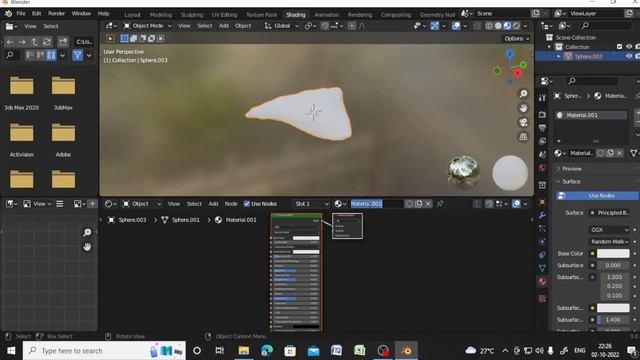Click the Material.001 name field in node editor
Viewport: 640px width, 360px height.
pyautogui.click(x=376, y=204)
